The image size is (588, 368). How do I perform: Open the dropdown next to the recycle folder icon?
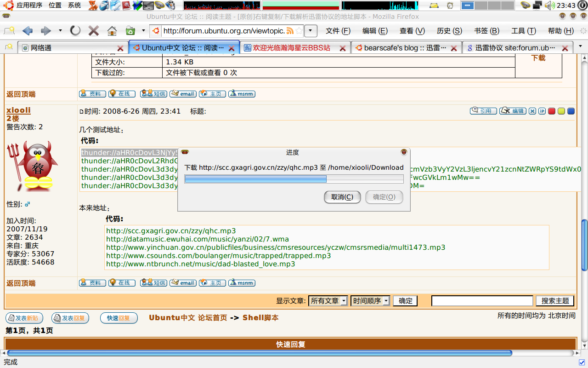143,31
